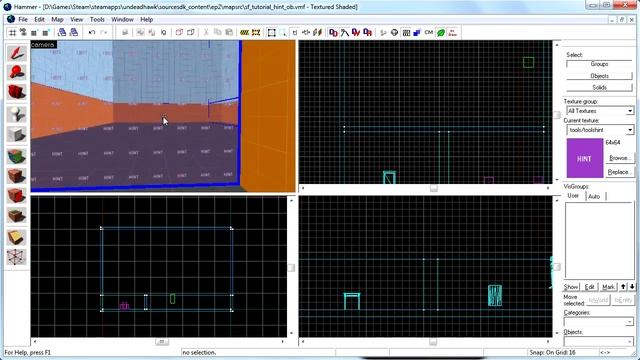
Task: Switch to the Auto VisGroups tab
Action: click(x=594, y=196)
